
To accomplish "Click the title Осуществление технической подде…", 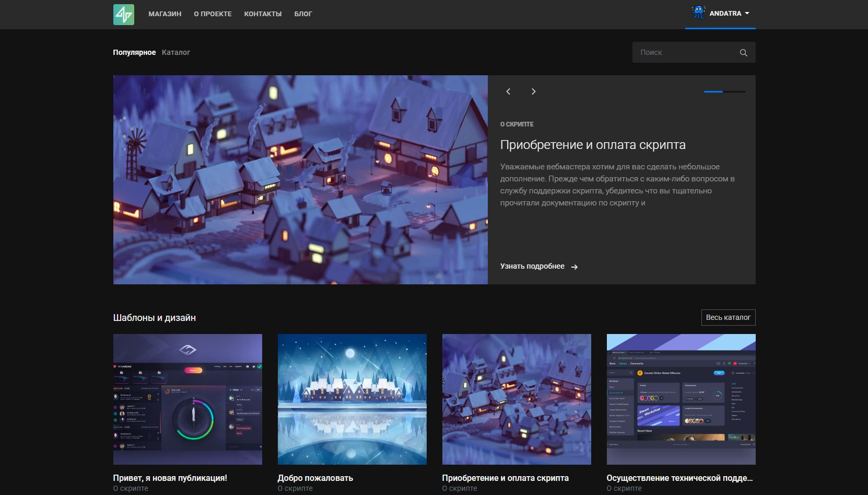I will [679, 478].
